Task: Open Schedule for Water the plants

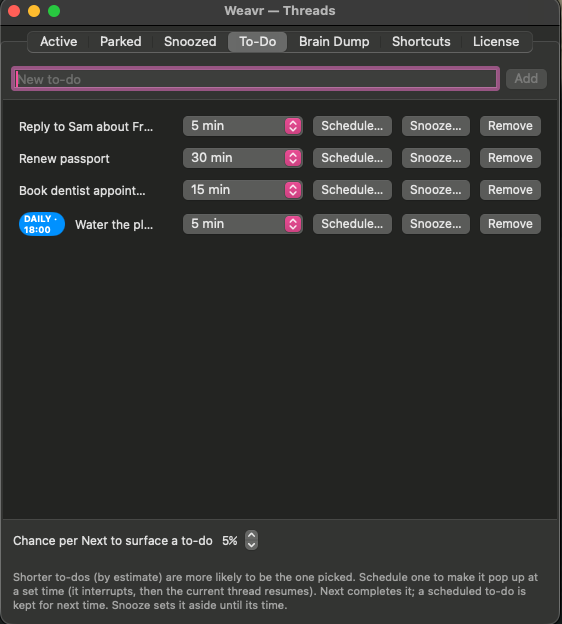Action: click(x=352, y=224)
